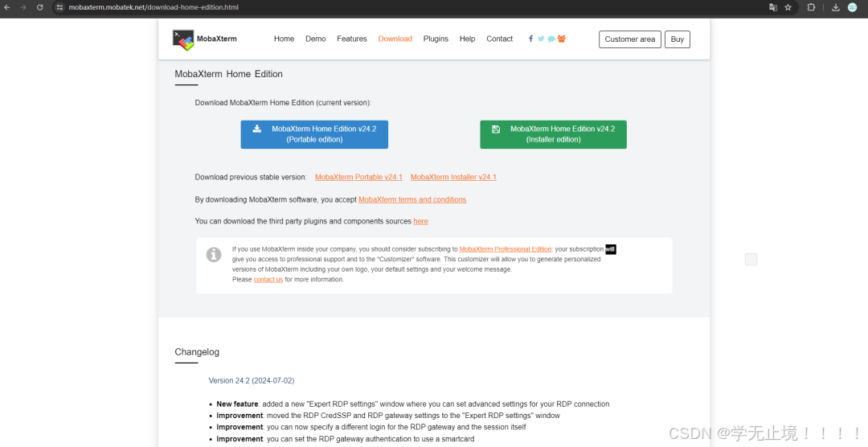The image size is (868, 447).
Task: Open the browser downloads icon
Action: tap(835, 7)
